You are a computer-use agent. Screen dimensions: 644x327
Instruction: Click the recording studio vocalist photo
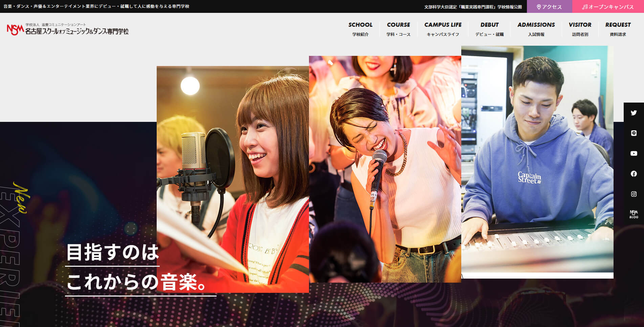point(233,179)
